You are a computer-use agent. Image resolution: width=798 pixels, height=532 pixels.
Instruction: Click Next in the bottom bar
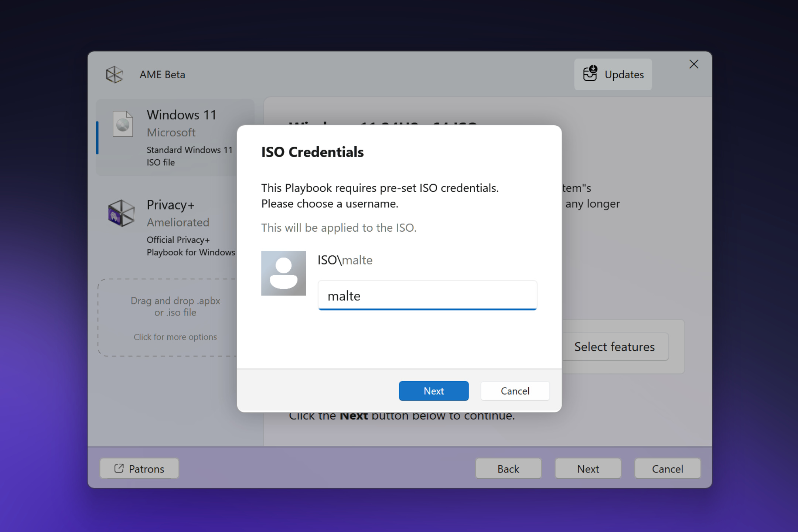click(588, 468)
